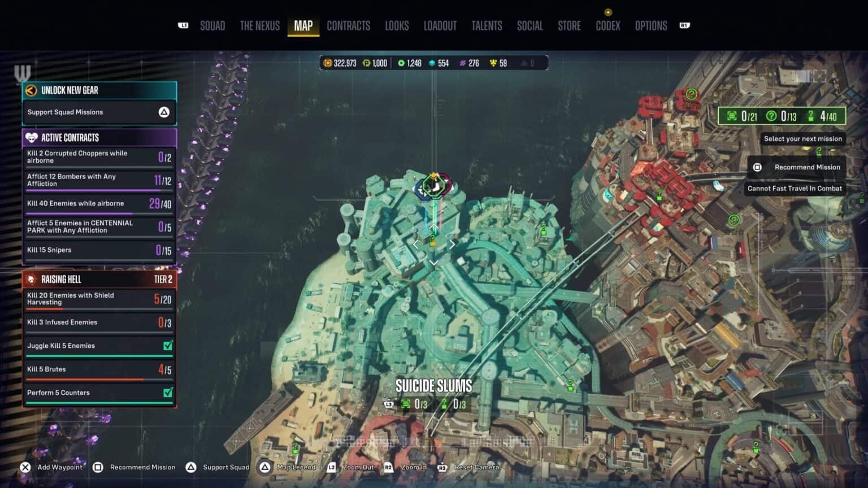Click the R2 icon for Zoom In
This screenshot has width=868, height=488.
(388, 467)
